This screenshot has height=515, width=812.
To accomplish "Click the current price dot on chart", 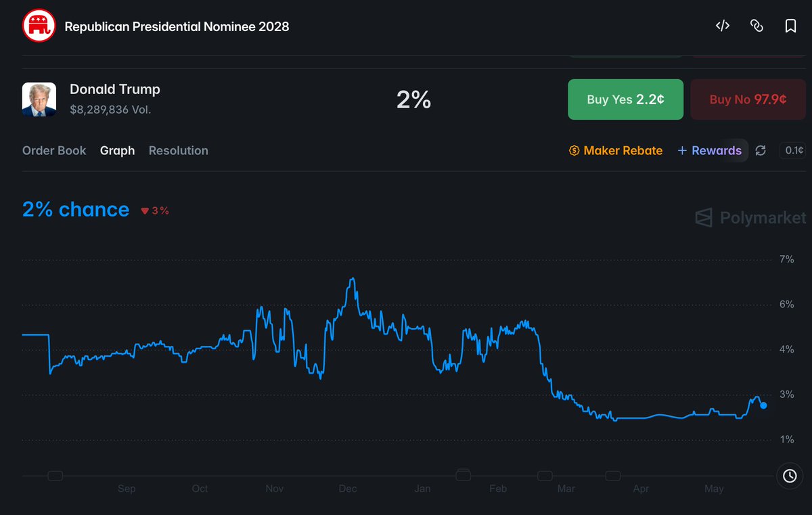I will point(764,405).
